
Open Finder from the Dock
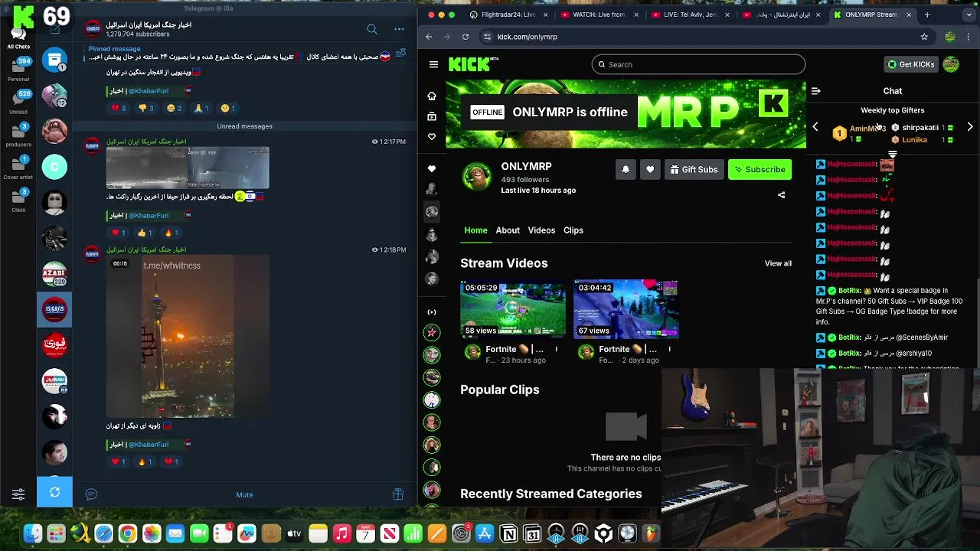(x=33, y=533)
